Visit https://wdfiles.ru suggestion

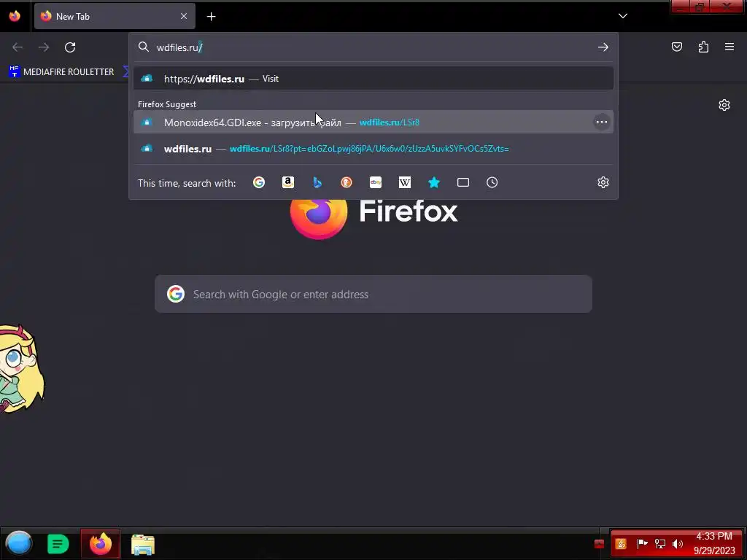point(373,79)
